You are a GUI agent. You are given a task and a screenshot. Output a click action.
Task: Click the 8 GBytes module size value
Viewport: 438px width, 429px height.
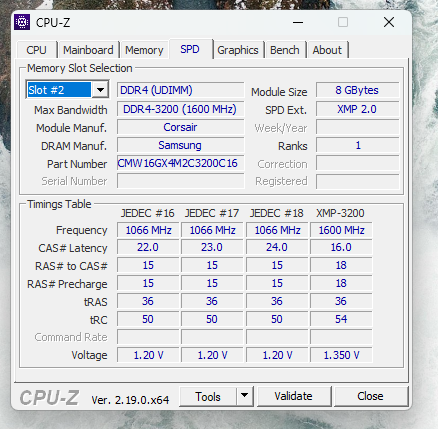pos(357,90)
